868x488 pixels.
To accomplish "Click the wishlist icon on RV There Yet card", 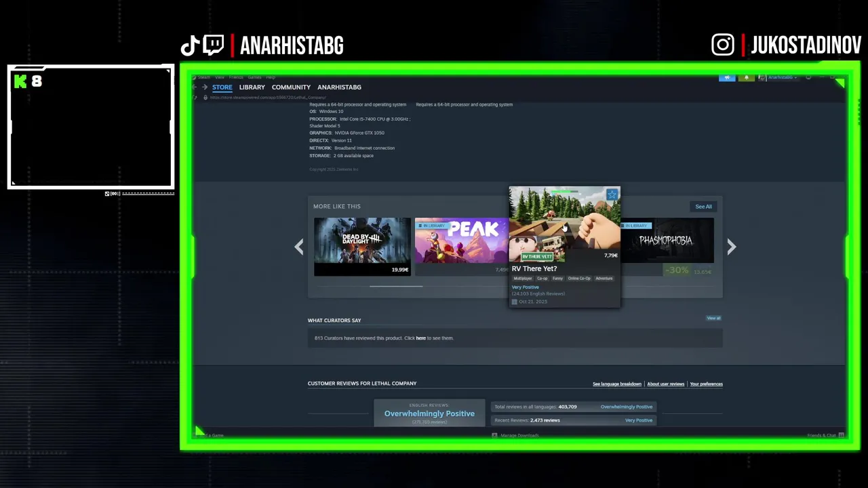I will click(x=612, y=195).
